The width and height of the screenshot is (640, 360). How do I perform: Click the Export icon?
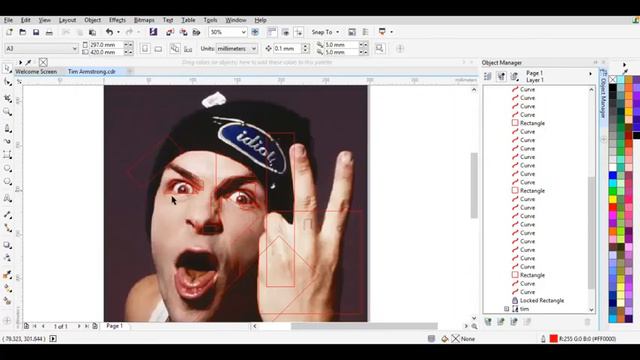click(183, 32)
